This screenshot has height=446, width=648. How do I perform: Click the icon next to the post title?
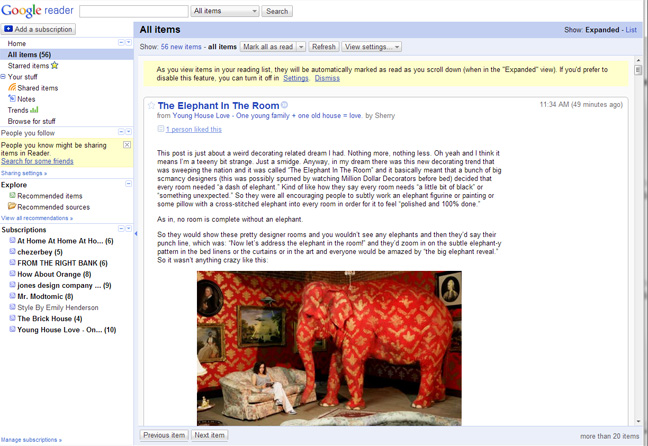[x=285, y=105]
